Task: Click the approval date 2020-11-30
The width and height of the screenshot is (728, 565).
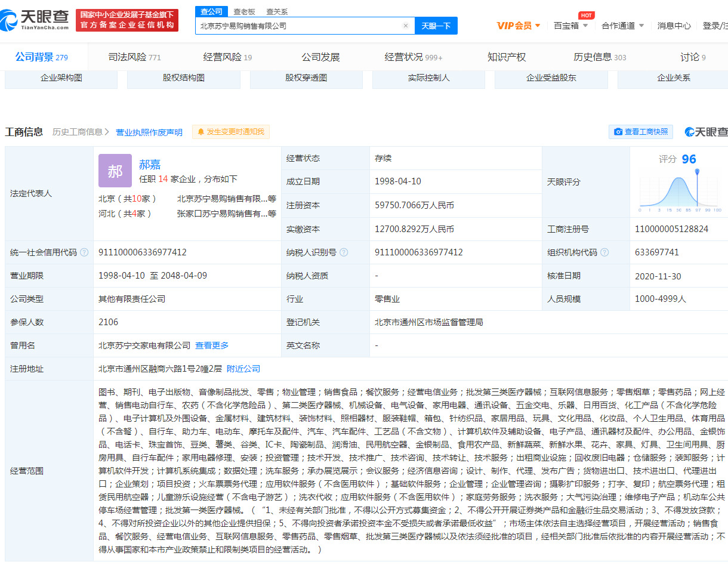Action: pos(658,276)
